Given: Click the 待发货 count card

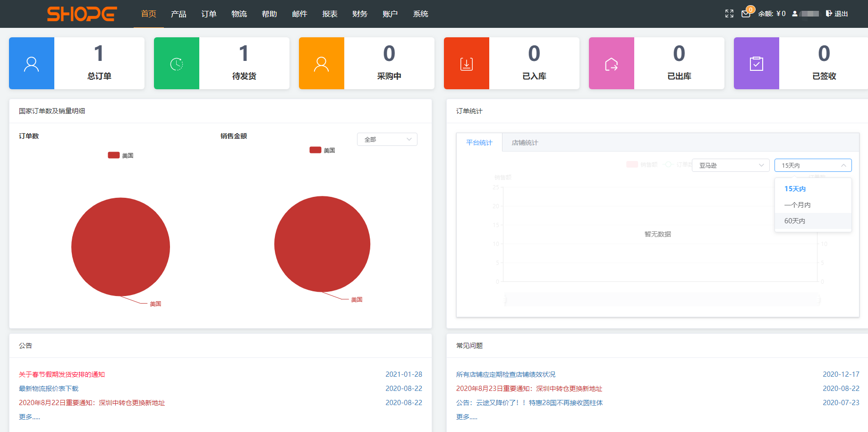Looking at the screenshot, I should [221, 63].
